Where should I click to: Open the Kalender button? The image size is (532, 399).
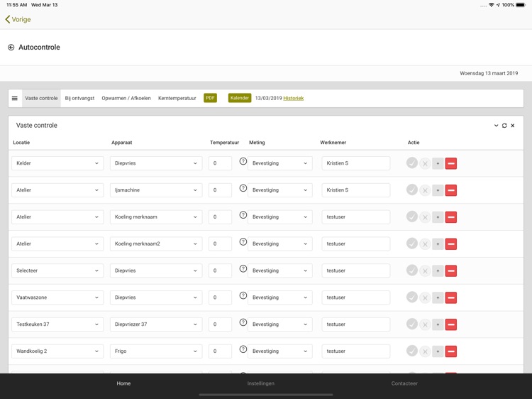240,98
